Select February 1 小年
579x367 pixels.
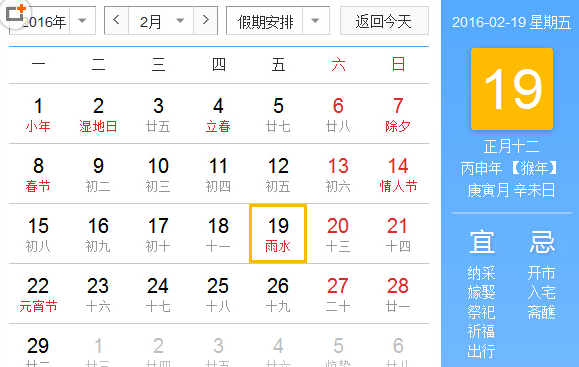click(38, 114)
